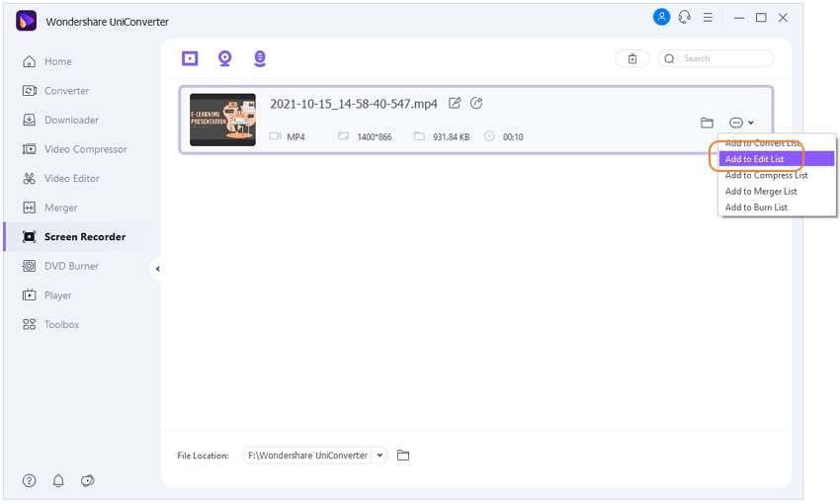Choose Add to Burn List
The height and width of the screenshot is (504, 840).
[756, 208]
